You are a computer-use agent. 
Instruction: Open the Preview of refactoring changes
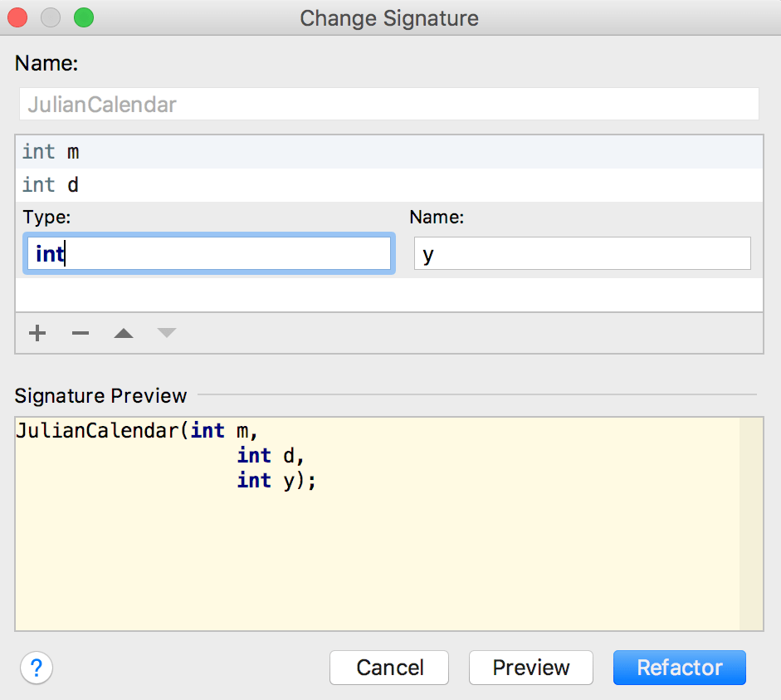[530, 668]
